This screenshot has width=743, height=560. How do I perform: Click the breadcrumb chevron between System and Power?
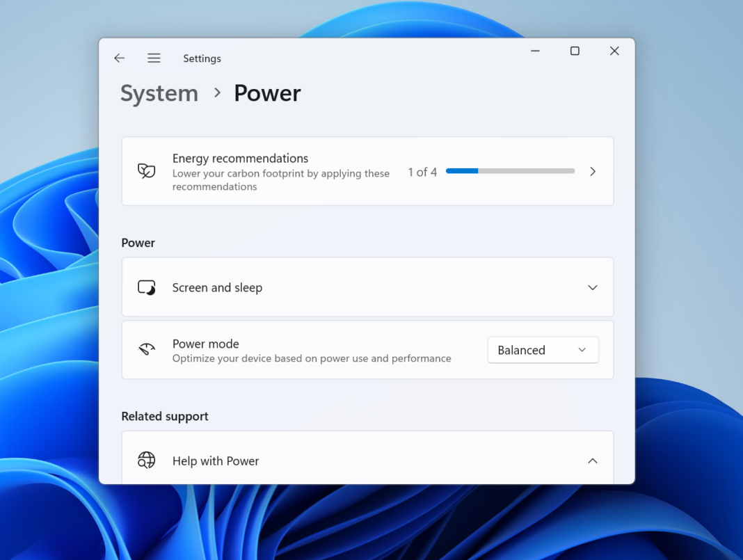pyautogui.click(x=216, y=92)
